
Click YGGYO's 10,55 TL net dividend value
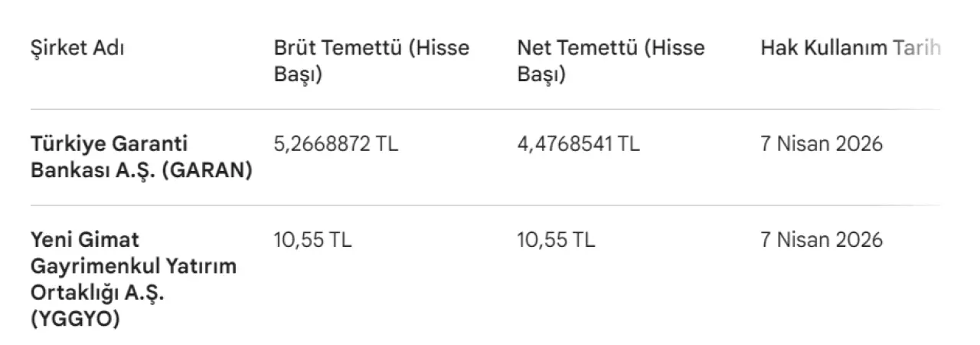pos(556,240)
